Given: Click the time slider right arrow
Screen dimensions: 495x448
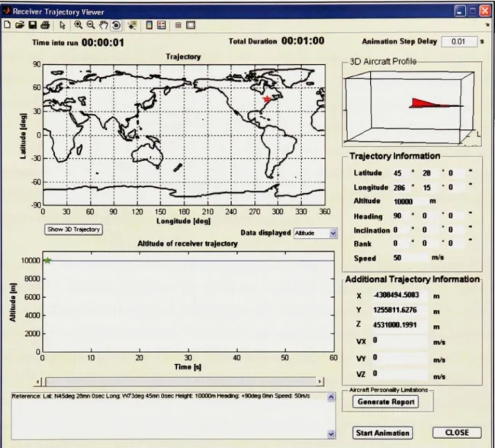Looking at the screenshot, I should 320,382.
